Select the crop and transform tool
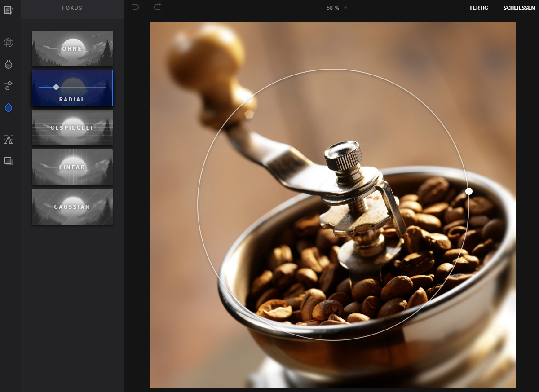The image size is (539, 392). (8, 43)
